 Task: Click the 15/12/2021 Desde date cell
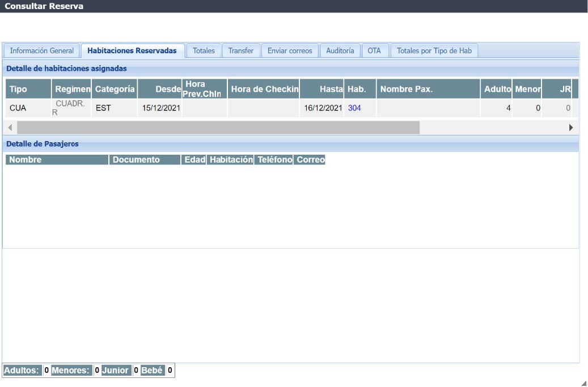click(161, 108)
